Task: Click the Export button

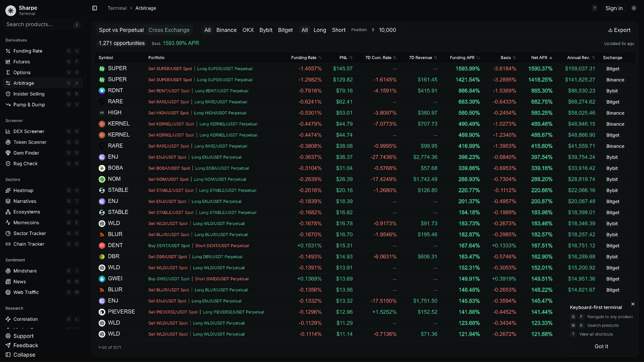Action: 619,30
